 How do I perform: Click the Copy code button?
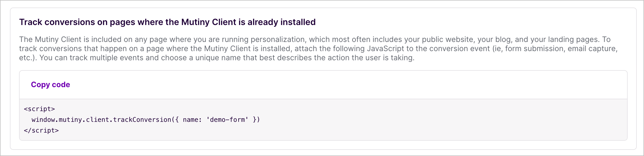point(50,84)
